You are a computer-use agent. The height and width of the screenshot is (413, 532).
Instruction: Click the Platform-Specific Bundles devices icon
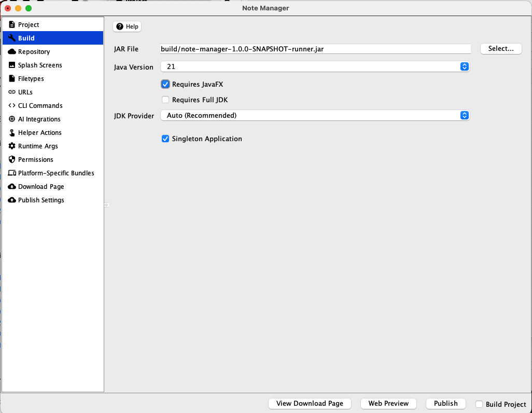coord(12,173)
